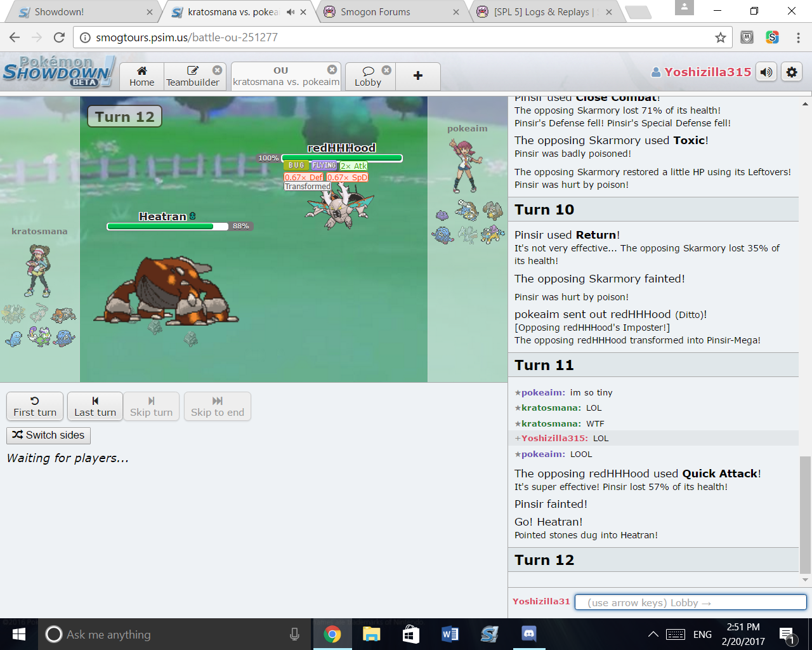Open the Action Center notifications icon

click(787, 634)
